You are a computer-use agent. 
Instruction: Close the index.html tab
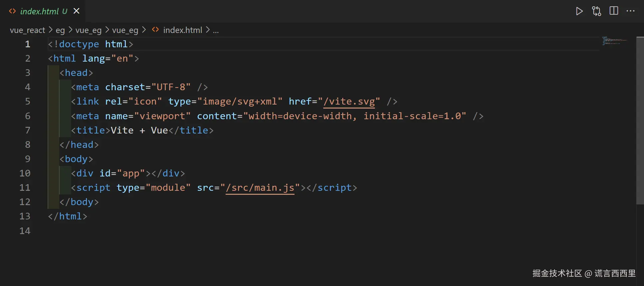coord(77,11)
